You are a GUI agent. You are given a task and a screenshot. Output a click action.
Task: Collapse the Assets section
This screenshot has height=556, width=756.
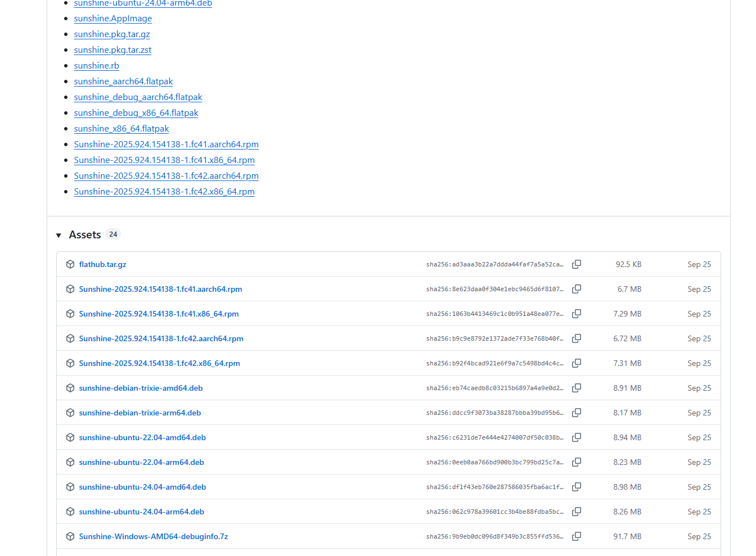tap(59, 235)
